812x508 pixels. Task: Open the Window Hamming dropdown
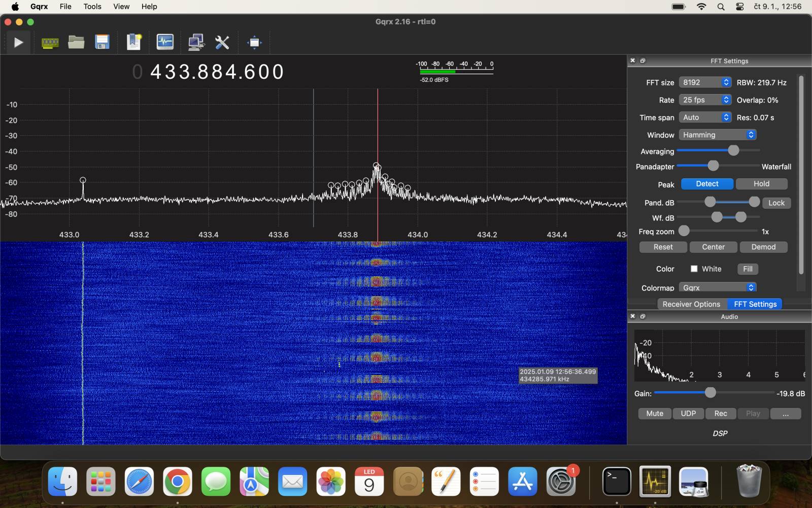click(x=718, y=135)
